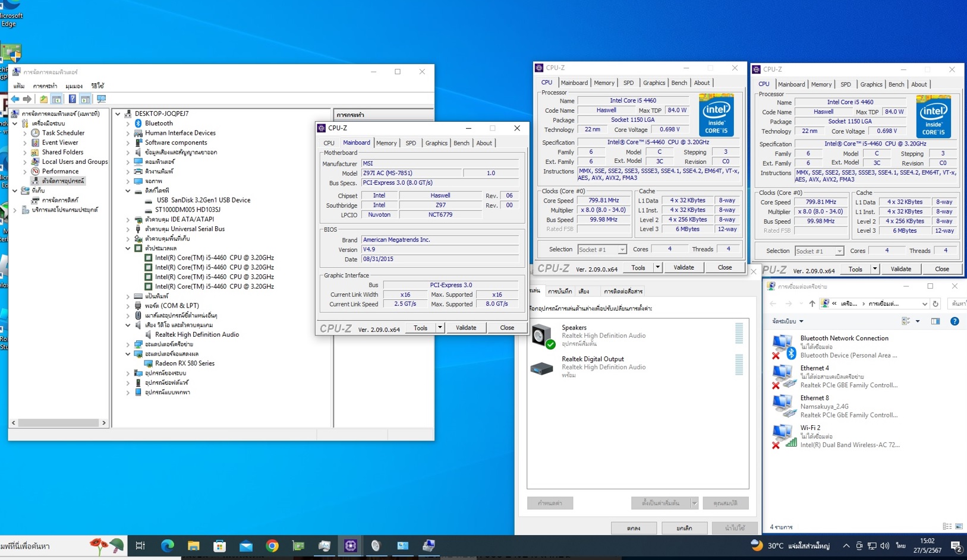Viewport: 967px width, 560px height.
Task: Click Validate in front CPU-Z Mainboard window
Action: (x=466, y=328)
